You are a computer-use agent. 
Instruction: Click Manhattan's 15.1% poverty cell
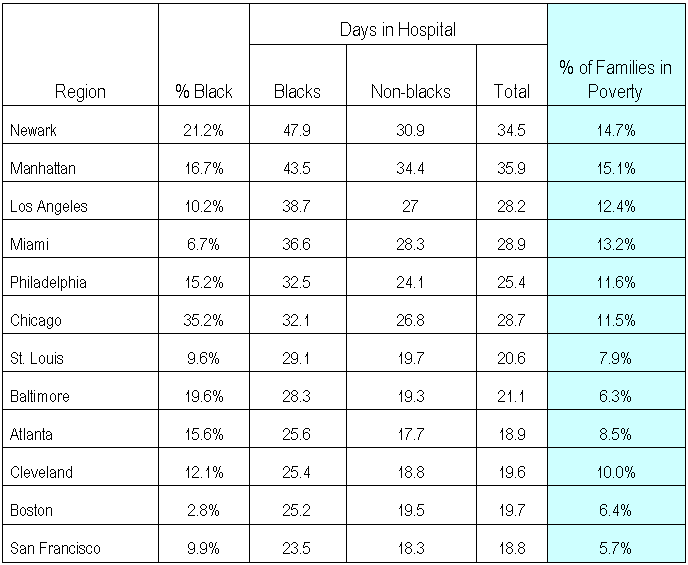pyautogui.click(x=615, y=168)
